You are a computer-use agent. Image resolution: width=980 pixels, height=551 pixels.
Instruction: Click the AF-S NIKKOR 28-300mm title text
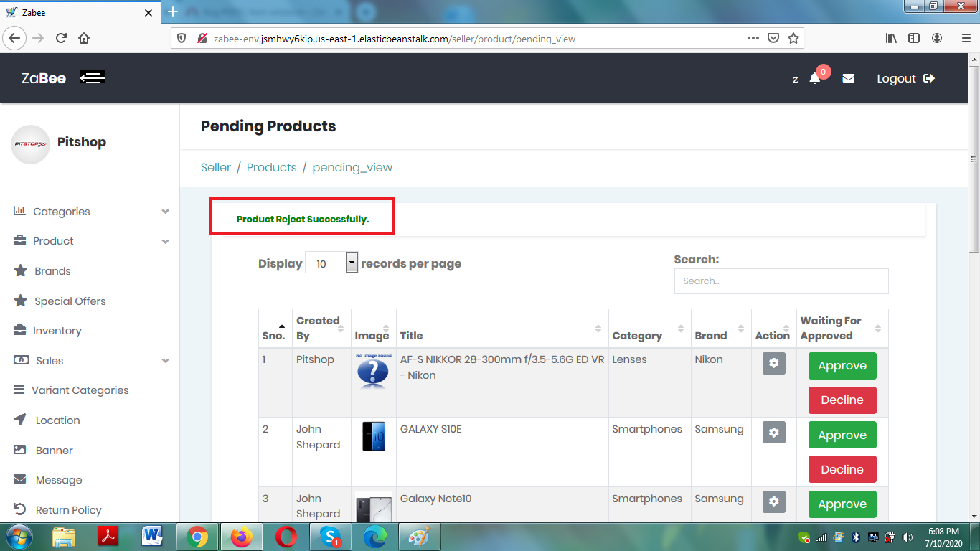(x=502, y=367)
